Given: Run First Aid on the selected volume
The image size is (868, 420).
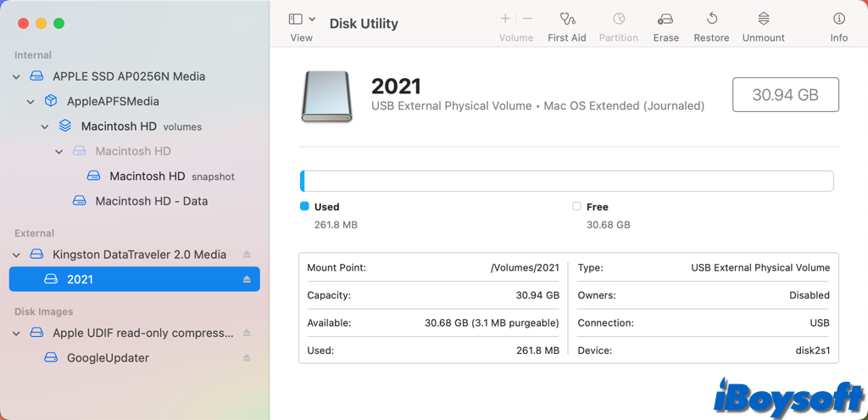Looking at the screenshot, I should point(566,19).
